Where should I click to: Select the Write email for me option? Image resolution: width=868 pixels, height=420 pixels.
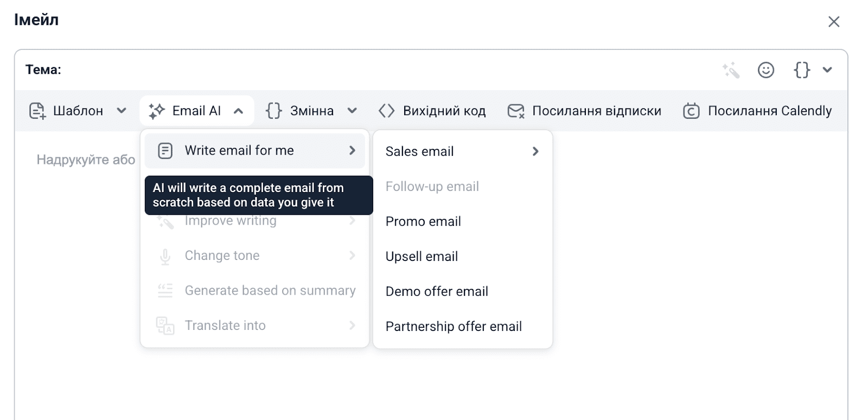(240, 150)
